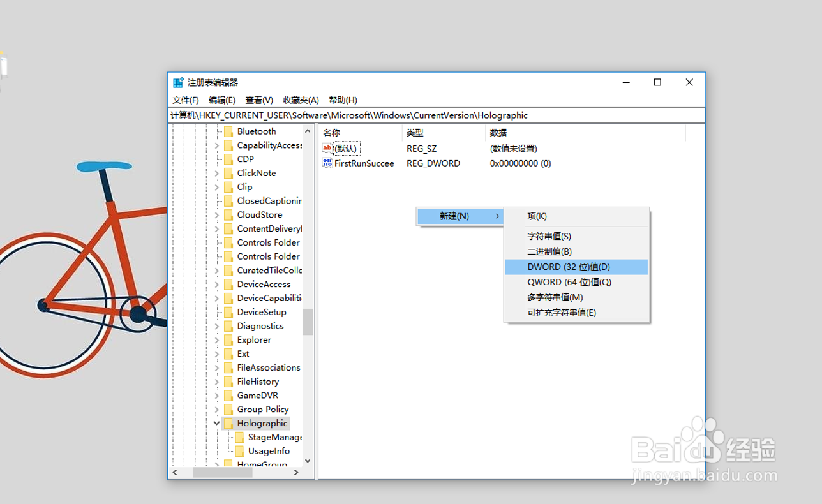Open the 帮助(H) menu

click(343, 100)
